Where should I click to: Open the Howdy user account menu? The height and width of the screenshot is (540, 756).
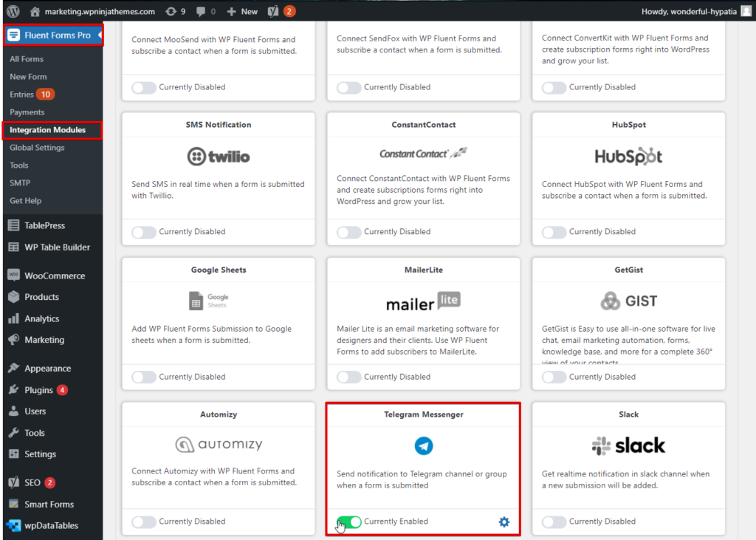pyautogui.click(x=694, y=10)
